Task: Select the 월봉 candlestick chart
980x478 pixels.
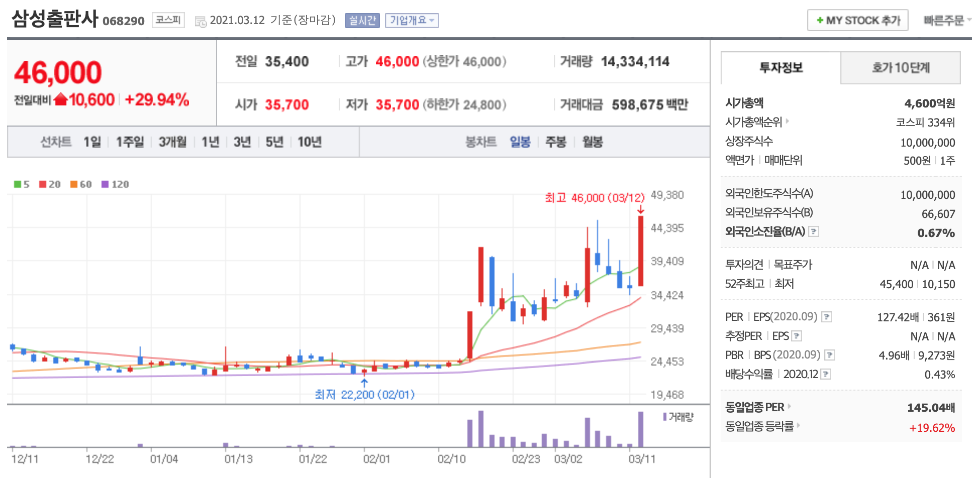Action: tap(593, 142)
